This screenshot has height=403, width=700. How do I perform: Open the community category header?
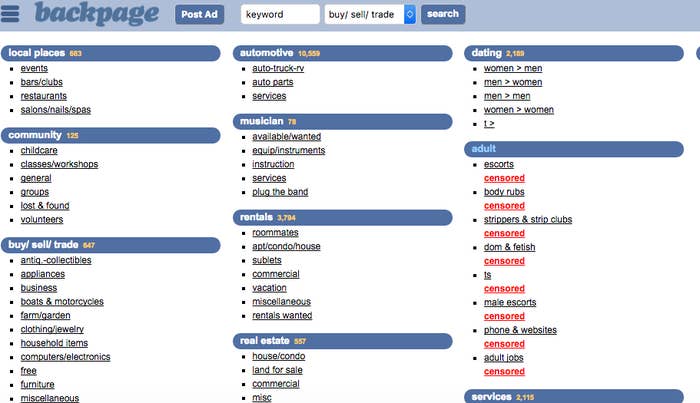point(111,135)
